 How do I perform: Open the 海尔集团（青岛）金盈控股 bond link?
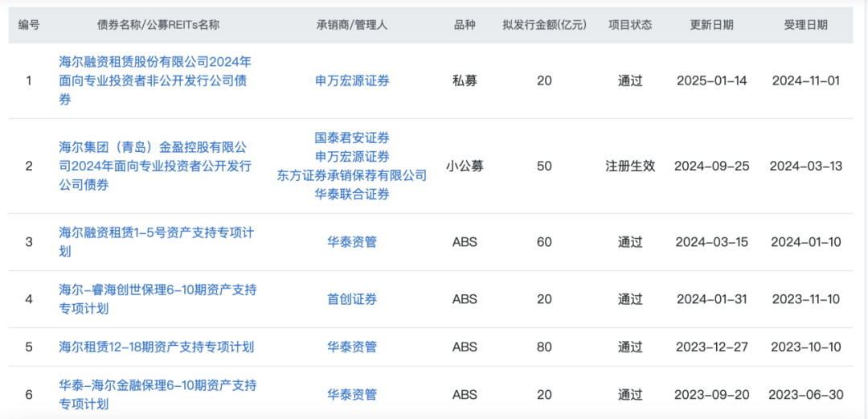click(155, 166)
